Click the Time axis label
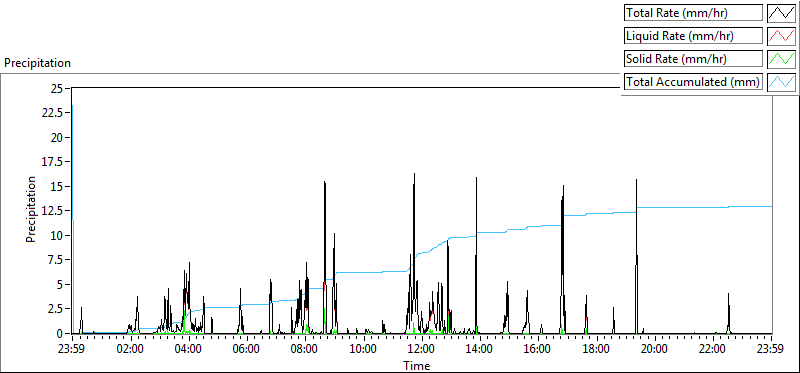The width and height of the screenshot is (800, 373). pos(416,366)
